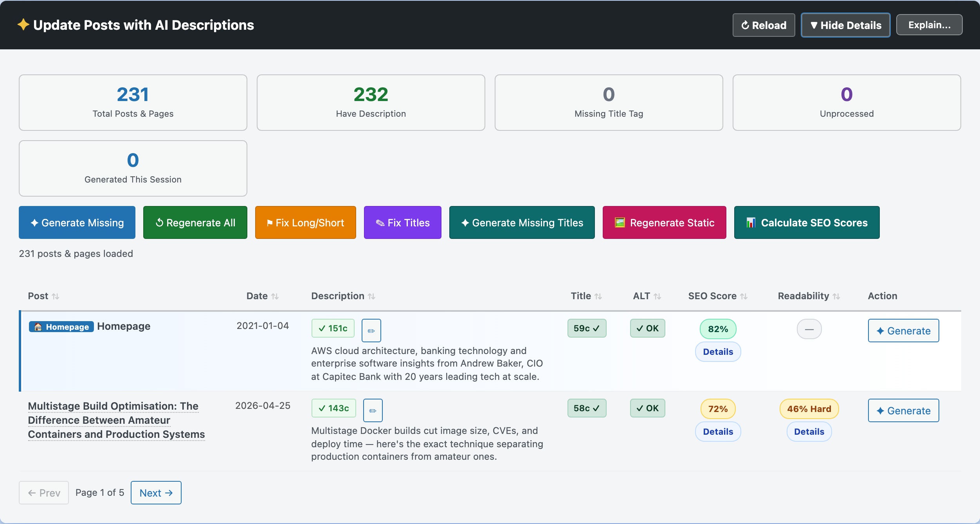This screenshot has height=524, width=980.
Task: Click the pencil icon beside the Homepage description
Action: 371,330
